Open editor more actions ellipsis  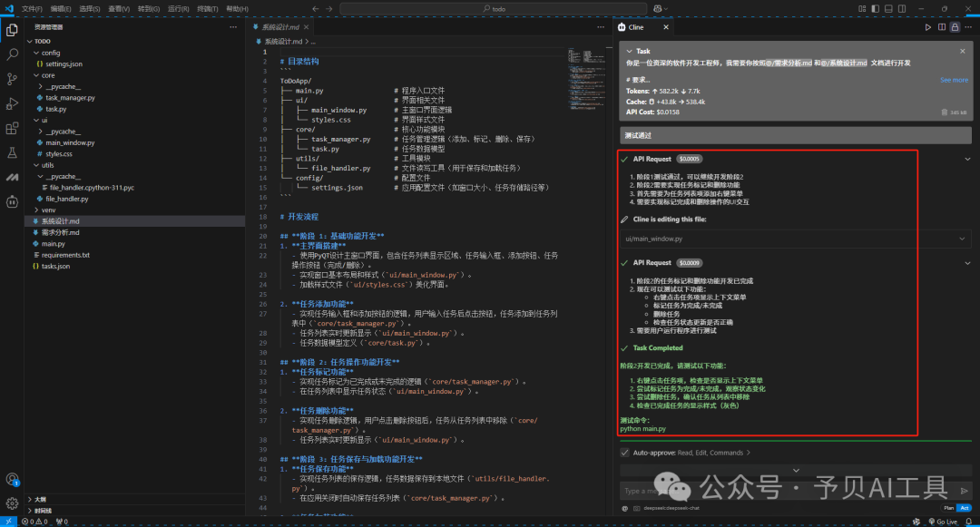(601, 27)
